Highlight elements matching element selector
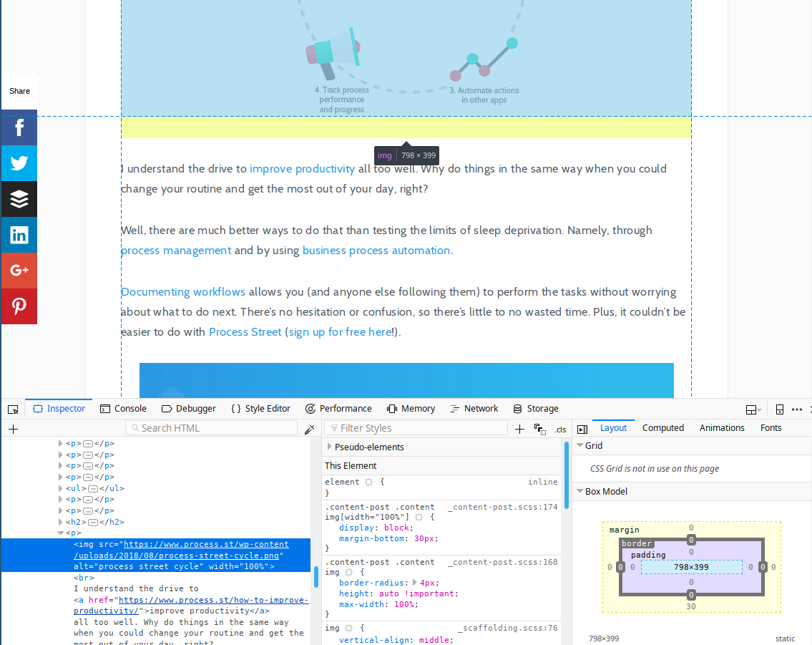The width and height of the screenshot is (812, 645). coord(368,482)
